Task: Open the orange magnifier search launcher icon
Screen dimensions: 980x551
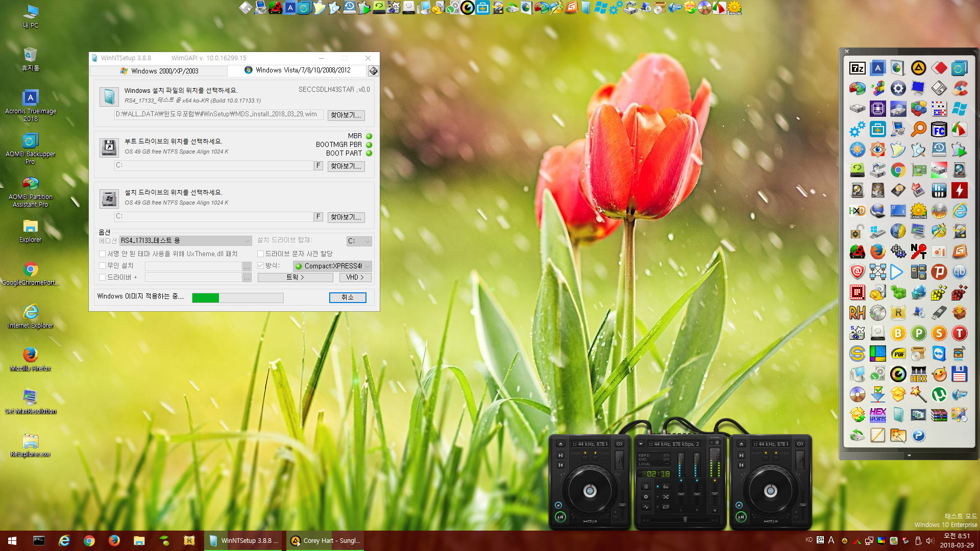Action: [x=918, y=130]
